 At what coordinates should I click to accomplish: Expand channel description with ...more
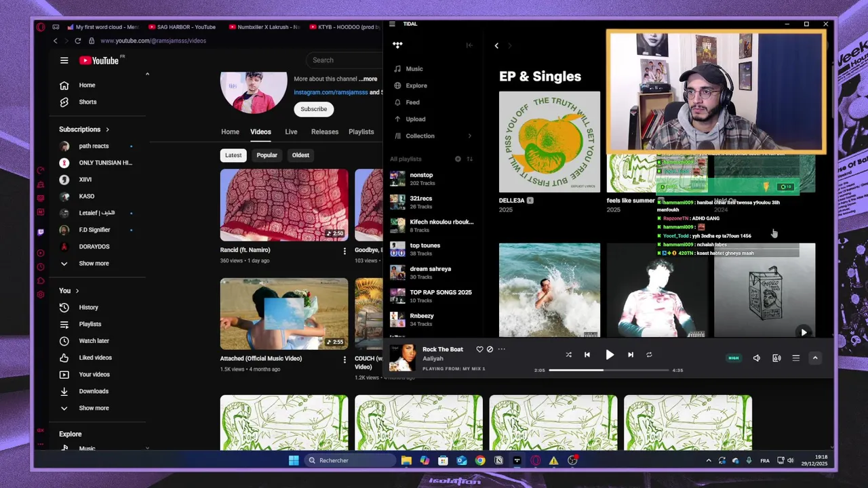368,79
